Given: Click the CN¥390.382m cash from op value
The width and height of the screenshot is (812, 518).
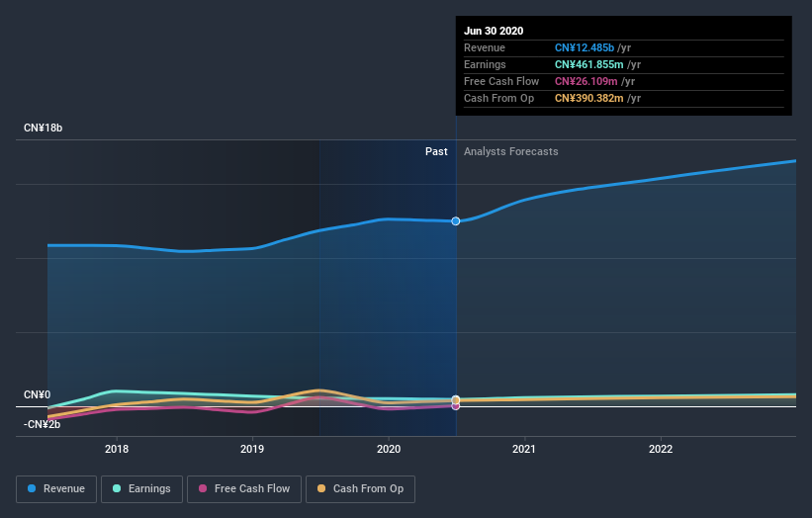Looking at the screenshot, I should point(588,98).
